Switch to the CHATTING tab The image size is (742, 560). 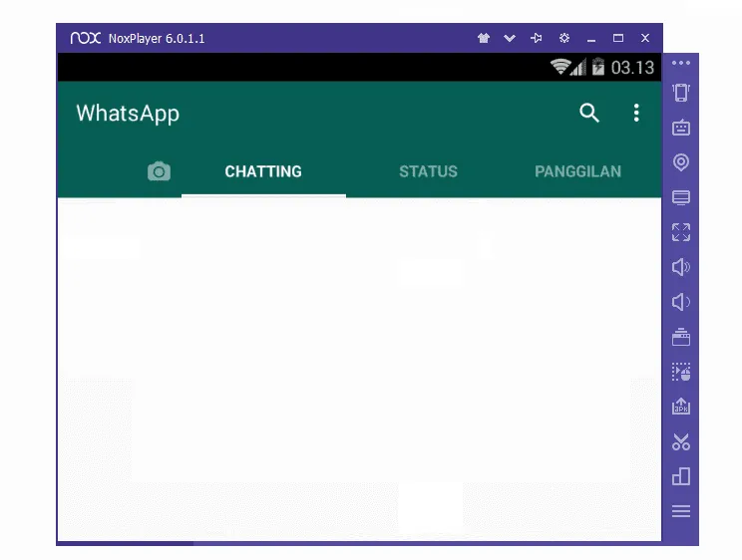[x=263, y=171]
